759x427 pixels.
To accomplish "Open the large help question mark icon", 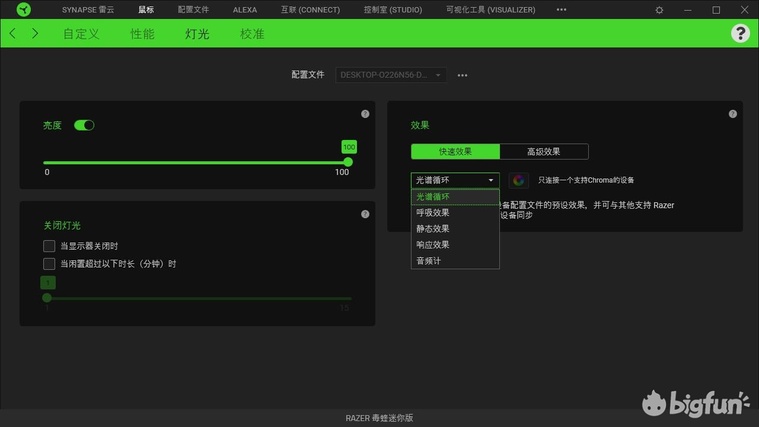I will [x=740, y=33].
